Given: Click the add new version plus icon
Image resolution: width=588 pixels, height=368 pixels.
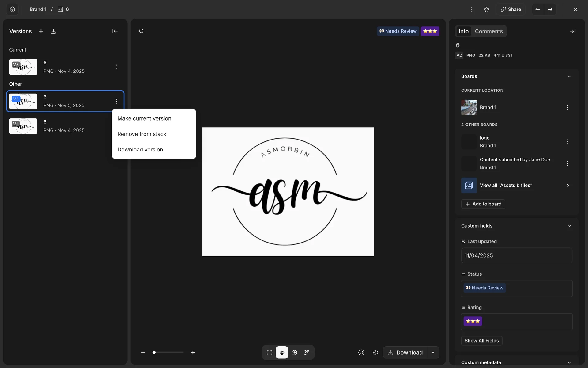Looking at the screenshot, I should tap(41, 31).
